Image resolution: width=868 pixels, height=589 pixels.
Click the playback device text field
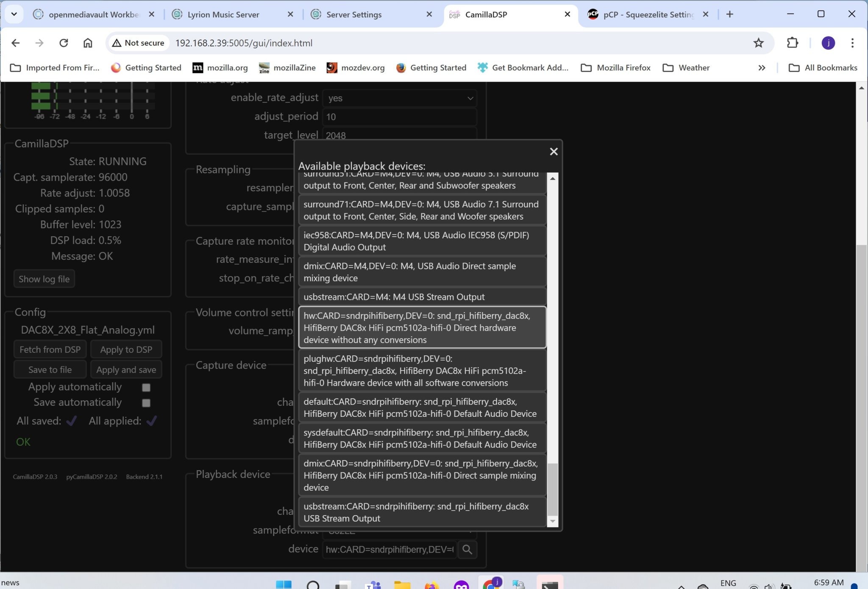pos(389,550)
